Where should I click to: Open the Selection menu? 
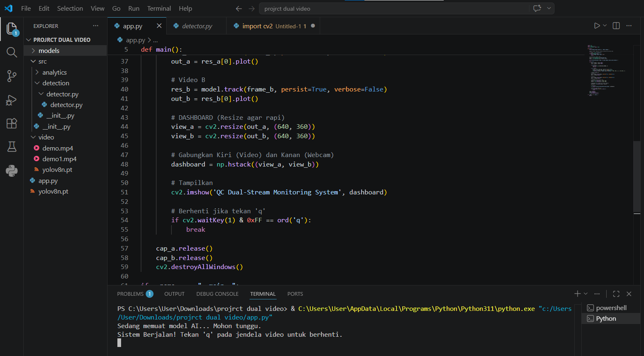[x=70, y=8]
